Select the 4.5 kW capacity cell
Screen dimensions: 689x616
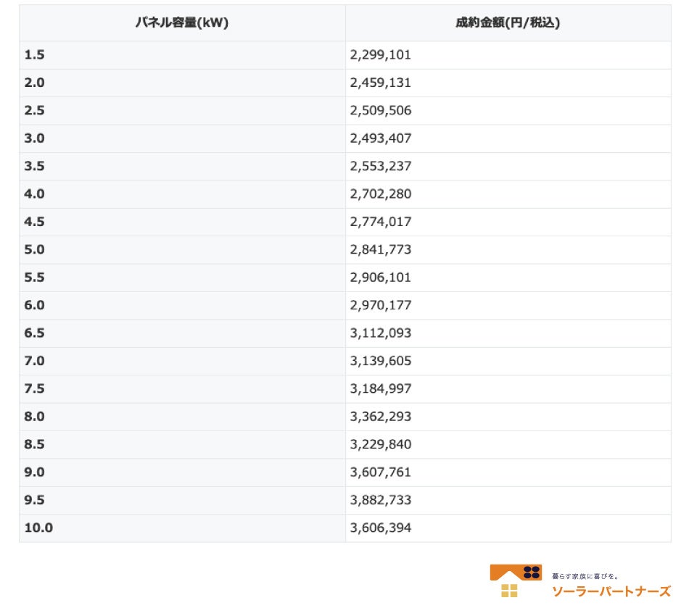(x=34, y=222)
